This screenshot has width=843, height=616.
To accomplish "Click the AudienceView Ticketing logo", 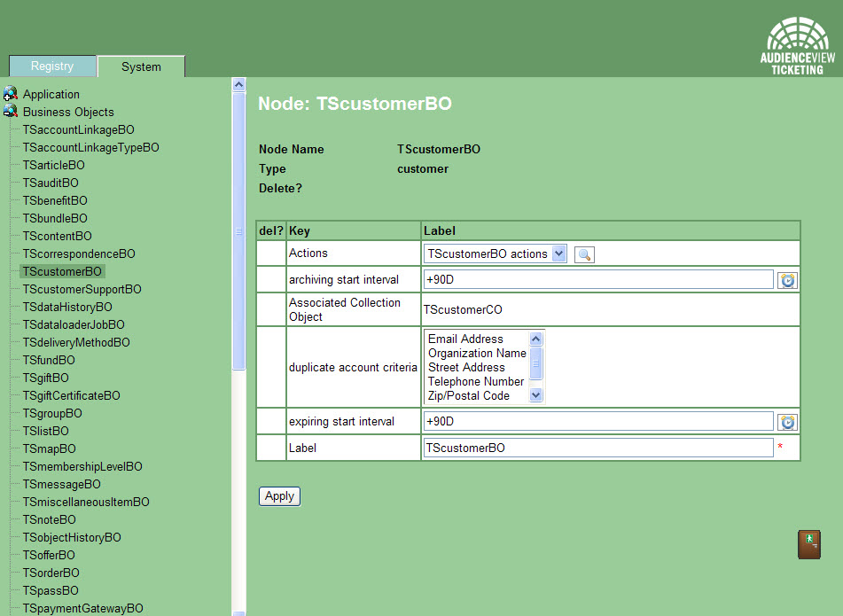I will 797,46.
